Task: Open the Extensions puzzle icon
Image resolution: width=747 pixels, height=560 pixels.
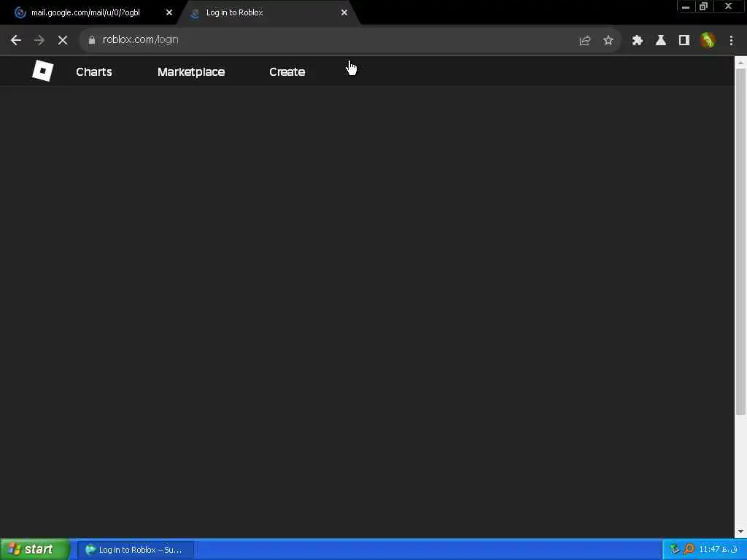Action: (x=638, y=41)
